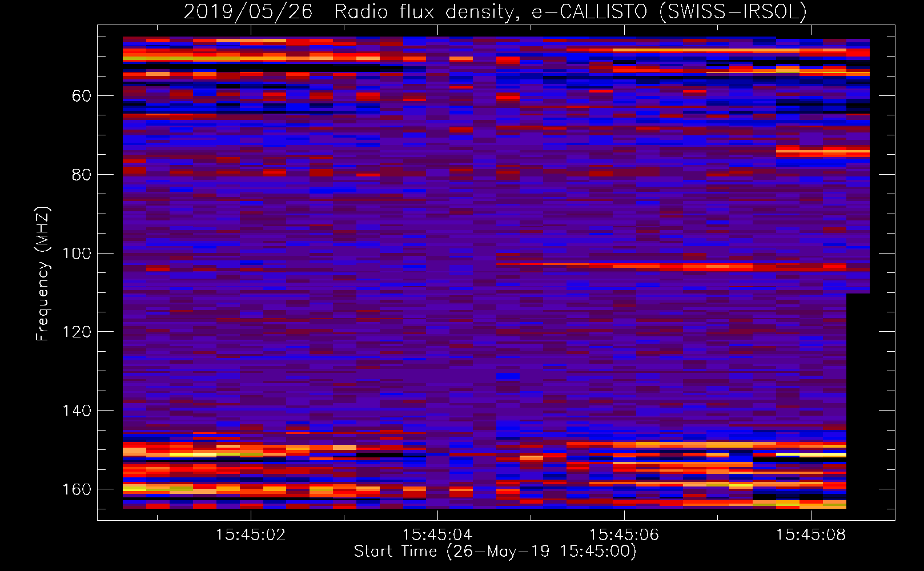This screenshot has width=924, height=571.
Task: Click the date '2019/05/26' in title
Action: coord(248,11)
